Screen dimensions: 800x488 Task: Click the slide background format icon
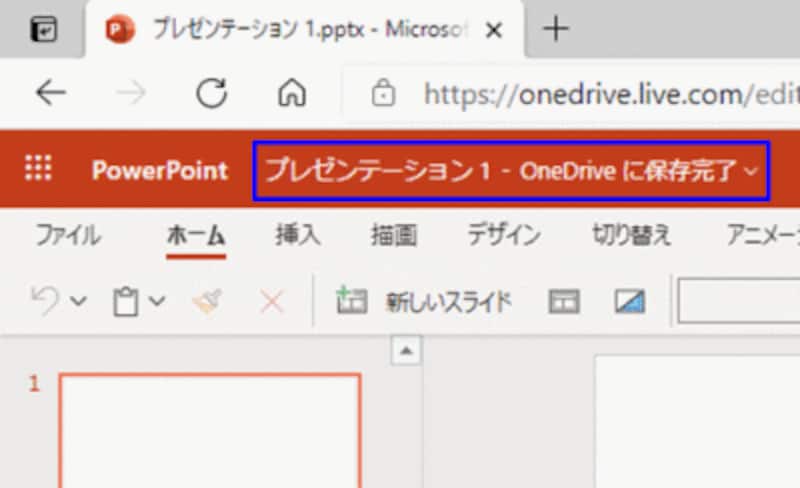(x=630, y=301)
